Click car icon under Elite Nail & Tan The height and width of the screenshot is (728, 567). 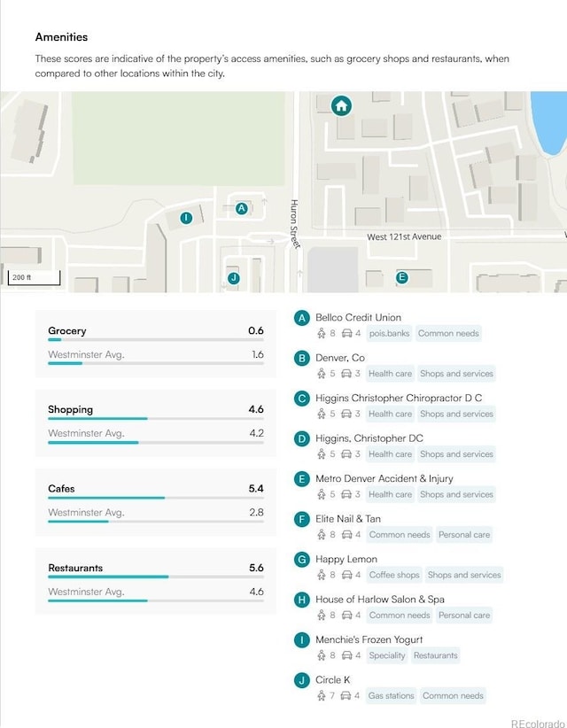click(x=346, y=534)
